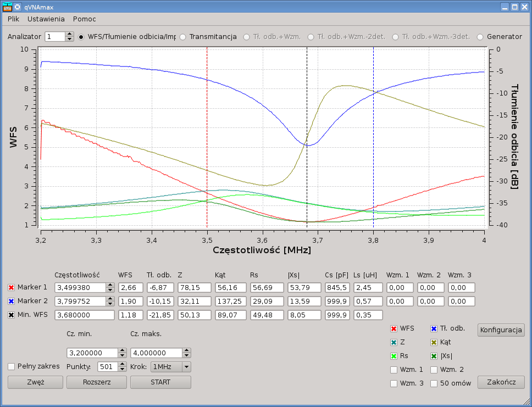The width and height of the screenshot is (532, 407).
Task: Click Marker 1 Cs value 845,5
Action: click(337, 288)
